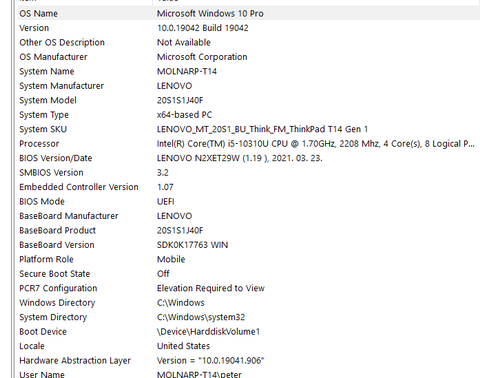The image size is (480, 378).
Task: Click the Other OS Description item
Action: (62, 42)
